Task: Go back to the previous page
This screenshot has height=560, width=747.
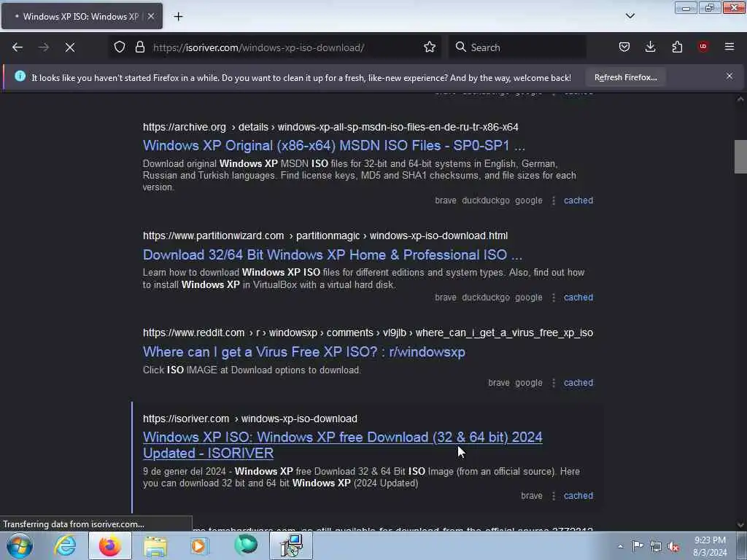Action: [x=18, y=47]
